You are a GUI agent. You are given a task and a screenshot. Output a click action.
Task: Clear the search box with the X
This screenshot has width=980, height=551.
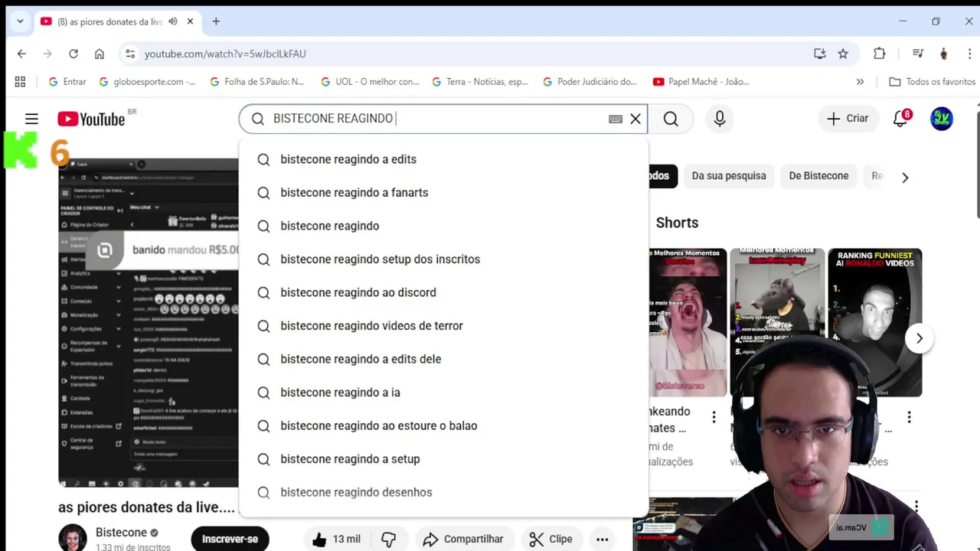click(635, 119)
